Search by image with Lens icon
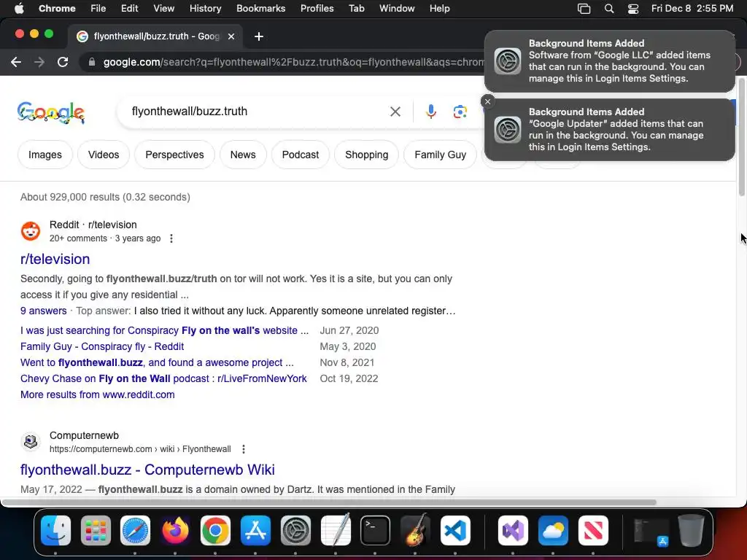The image size is (747, 560). [460, 112]
